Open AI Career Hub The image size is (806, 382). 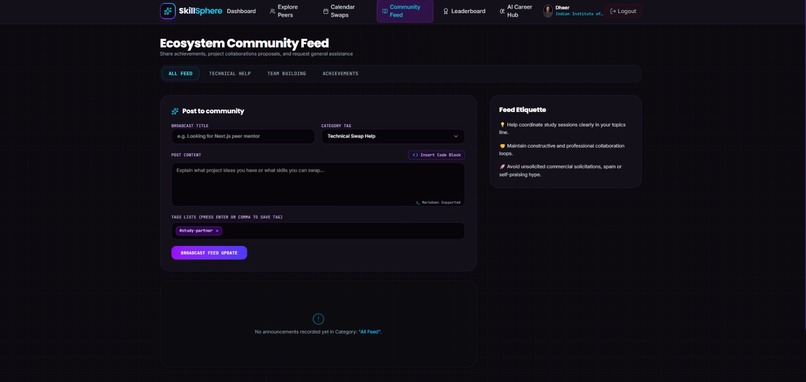pos(516,11)
